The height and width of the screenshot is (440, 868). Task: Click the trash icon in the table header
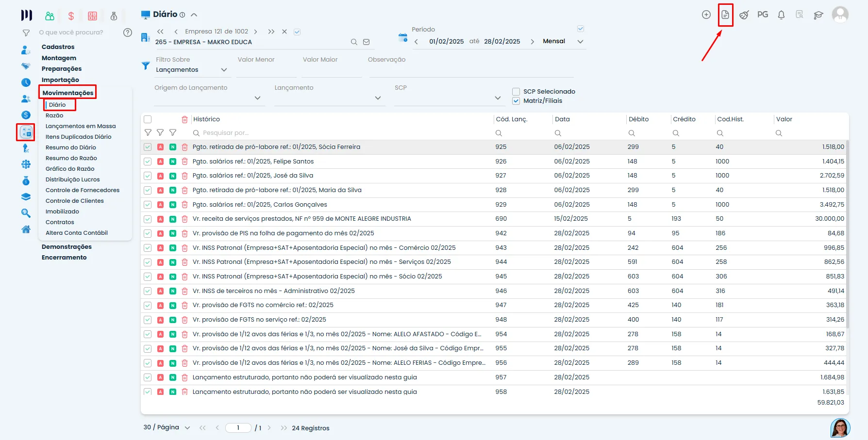click(184, 119)
